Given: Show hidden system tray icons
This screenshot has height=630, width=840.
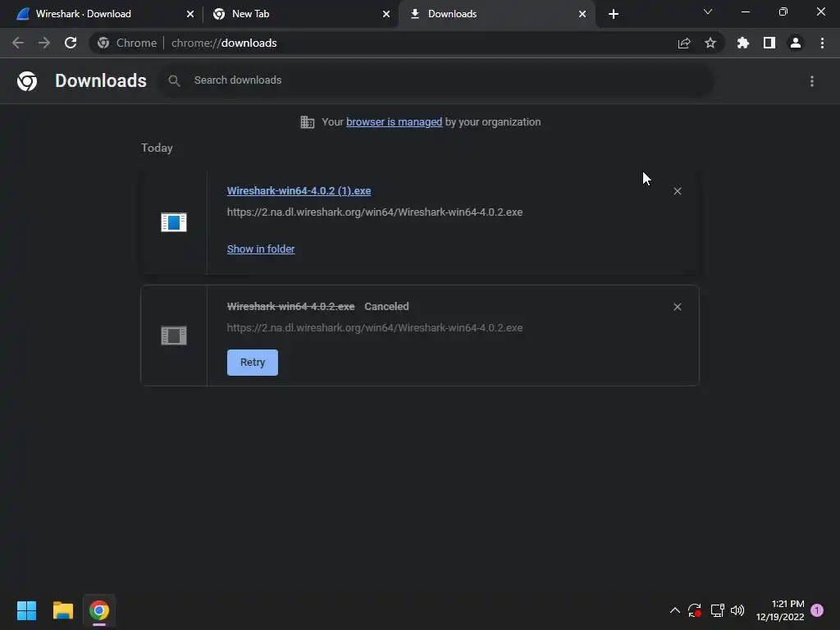Looking at the screenshot, I should [x=675, y=610].
